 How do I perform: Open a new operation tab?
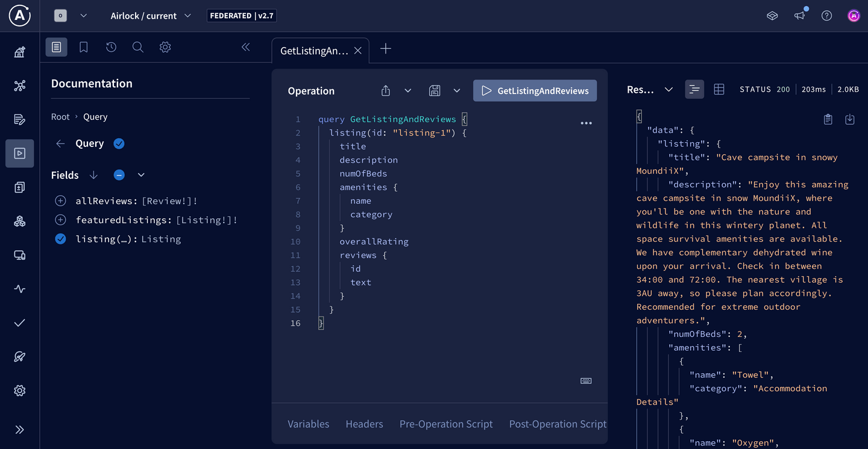[386, 49]
